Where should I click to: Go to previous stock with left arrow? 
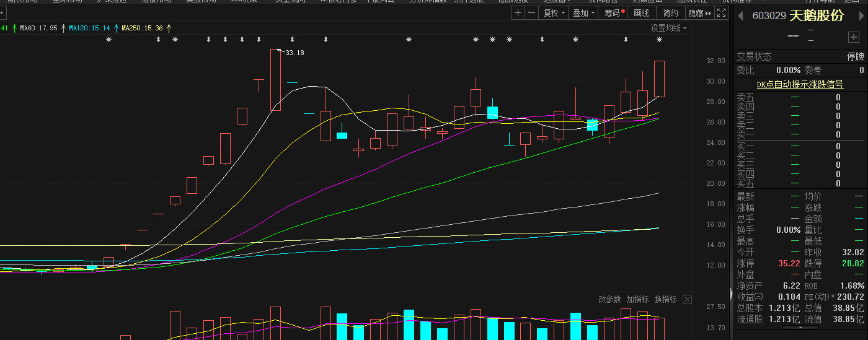(x=740, y=17)
